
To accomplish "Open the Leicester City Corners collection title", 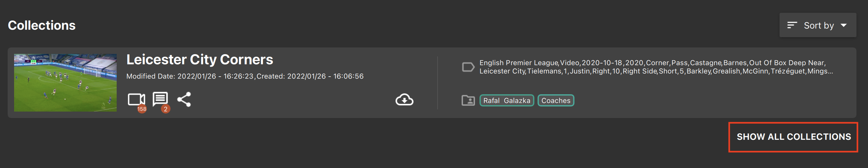I will (x=199, y=60).
